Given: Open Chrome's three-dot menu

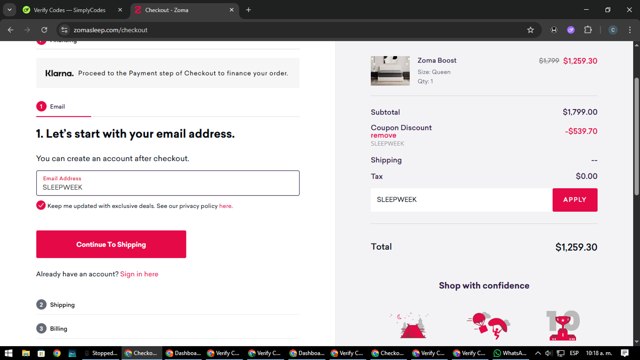Looking at the screenshot, I should point(630,30).
